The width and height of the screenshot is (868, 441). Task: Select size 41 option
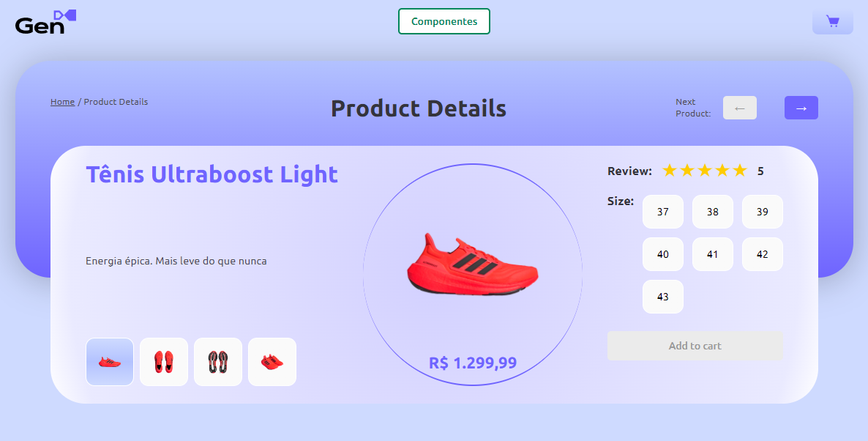point(713,254)
